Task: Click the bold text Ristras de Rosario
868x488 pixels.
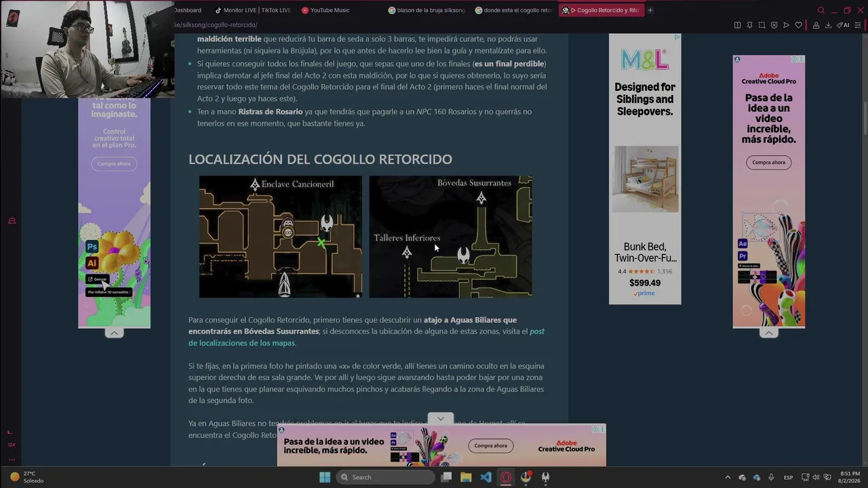Action: (271, 112)
